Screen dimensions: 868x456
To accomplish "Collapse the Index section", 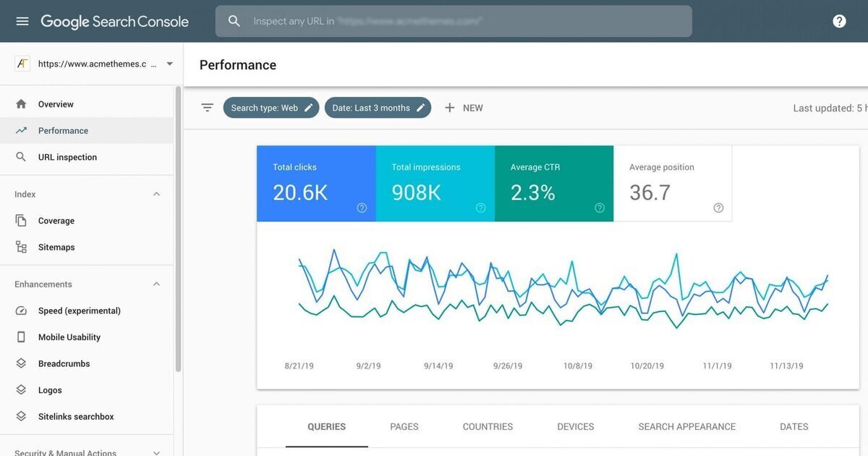I will (156, 195).
